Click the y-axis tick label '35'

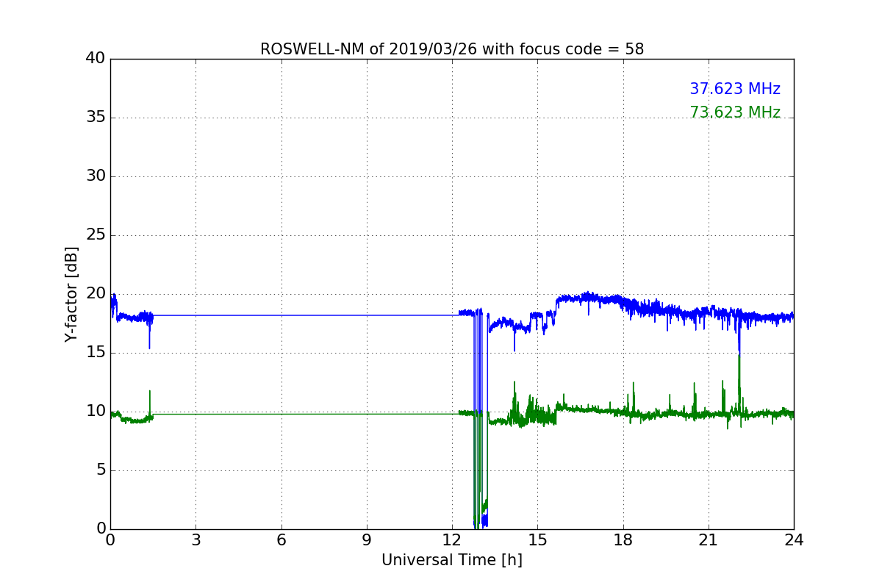pos(96,118)
